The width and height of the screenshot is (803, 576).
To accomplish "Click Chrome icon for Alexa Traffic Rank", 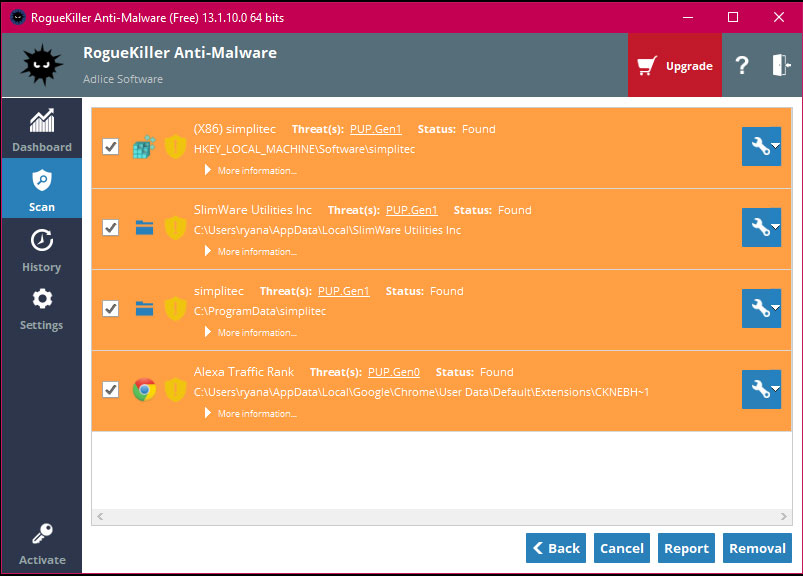I will click(144, 390).
